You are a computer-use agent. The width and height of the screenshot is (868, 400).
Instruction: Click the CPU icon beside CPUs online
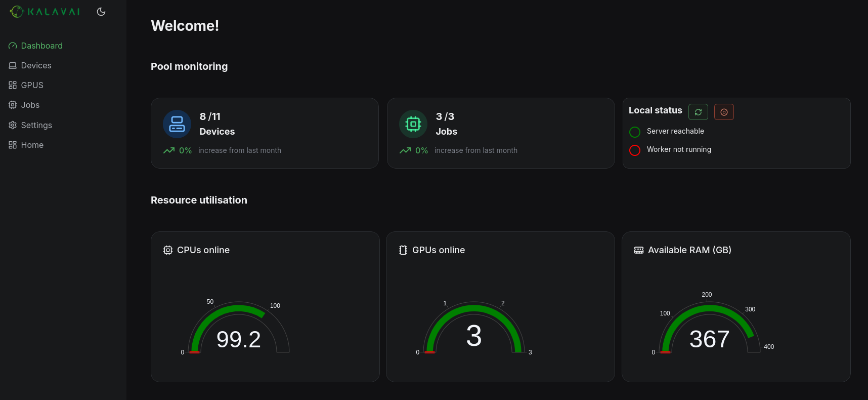[x=168, y=250]
